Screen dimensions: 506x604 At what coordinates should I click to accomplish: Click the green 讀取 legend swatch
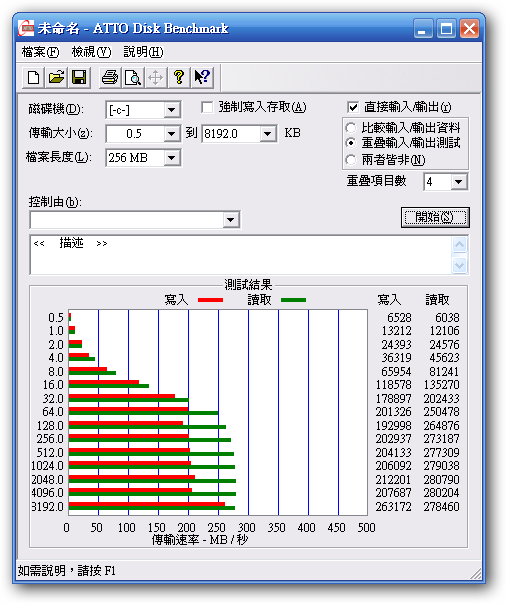pos(293,300)
